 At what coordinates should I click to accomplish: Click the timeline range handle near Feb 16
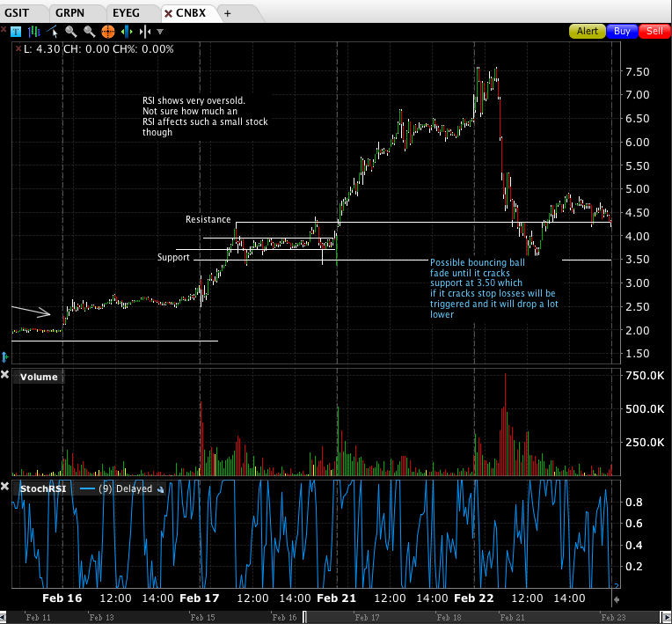[x=304, y=617]
